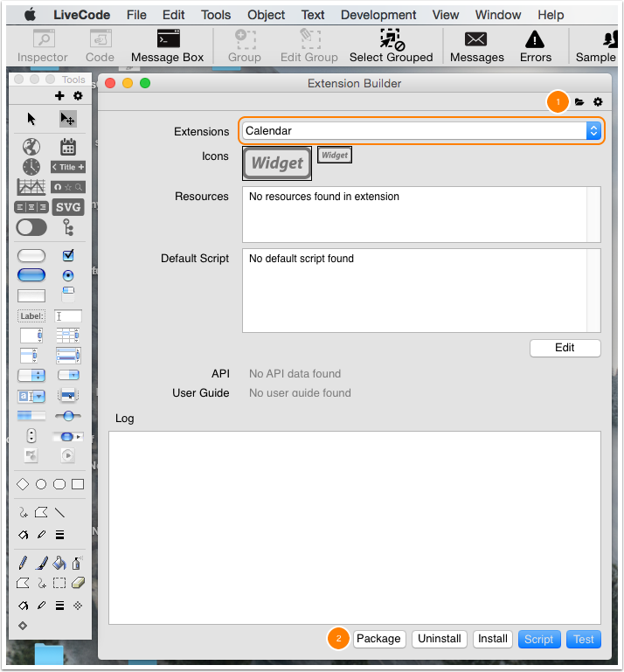The width and height of the screenshot is (624, 672).
Task: Open Extension Builder gear preferences
Action: [x=598, y=102]
